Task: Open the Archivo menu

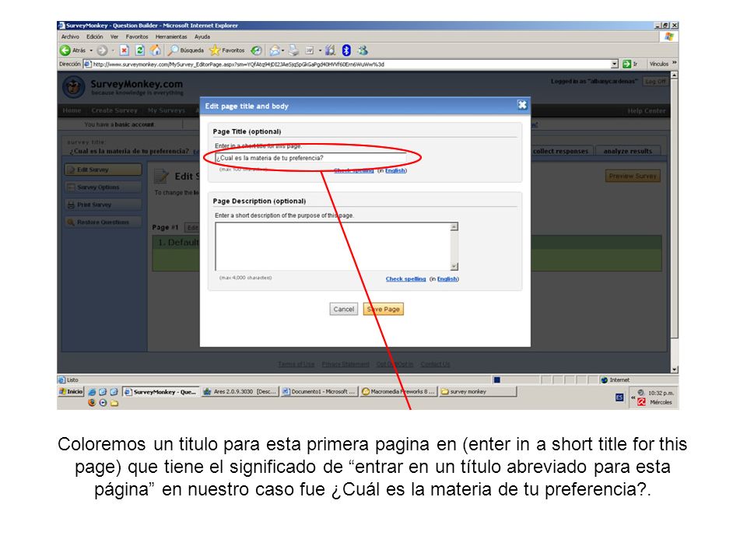Action: tap(70, 37)
